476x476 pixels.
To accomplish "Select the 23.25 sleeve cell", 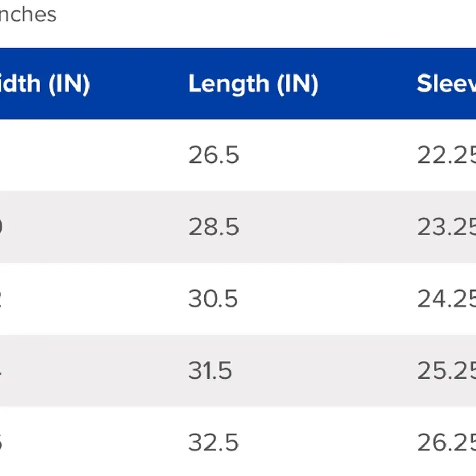I will tap(446, 227).
